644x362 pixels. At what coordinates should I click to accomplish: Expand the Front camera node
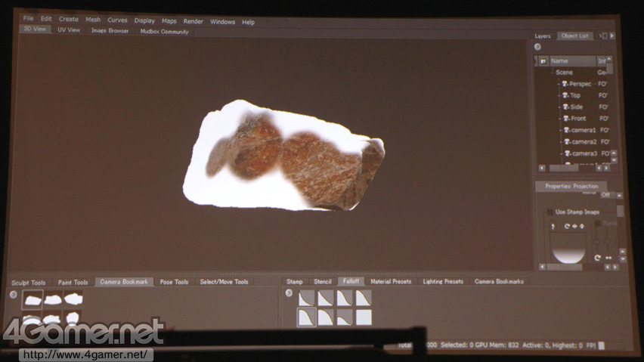click(x=560, y=118)
